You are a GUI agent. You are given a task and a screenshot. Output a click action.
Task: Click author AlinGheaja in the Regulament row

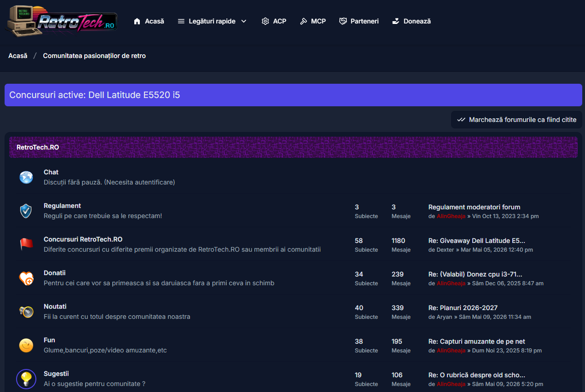click(x=451, y=216)
